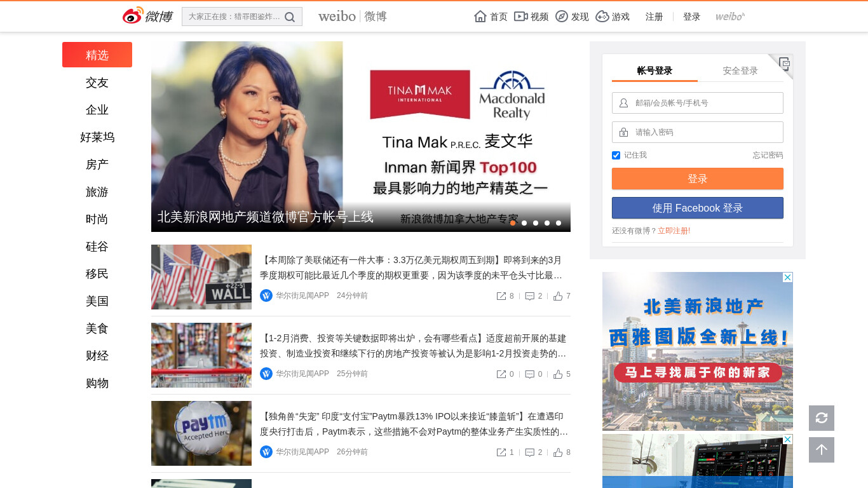This screenshot has height=488, width=868.
Task: Click the Weibo logo in header
Action: click(x=147, y=16)
